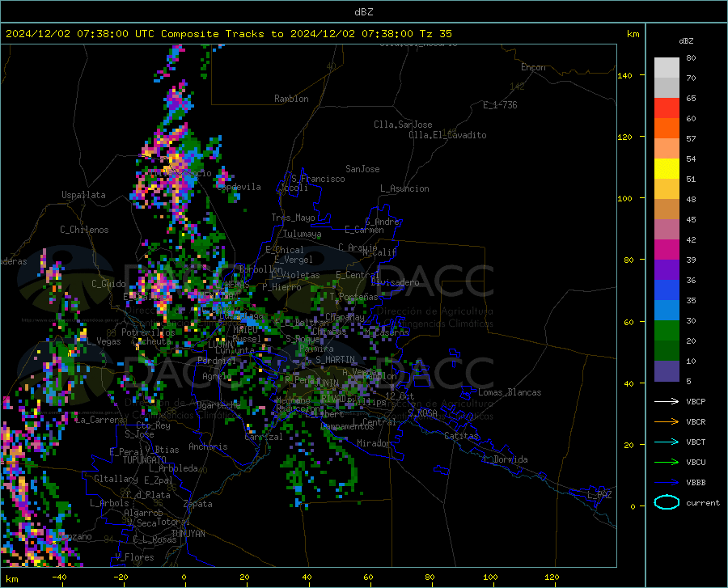Click the 'Chapanay' map label
The height and width of the screenshot is (588, 728).
pyautogui.click(x=345, y=317)
